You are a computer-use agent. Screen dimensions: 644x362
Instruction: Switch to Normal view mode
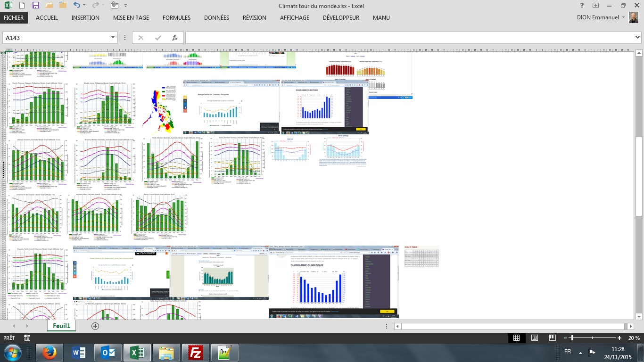[516, 338]
